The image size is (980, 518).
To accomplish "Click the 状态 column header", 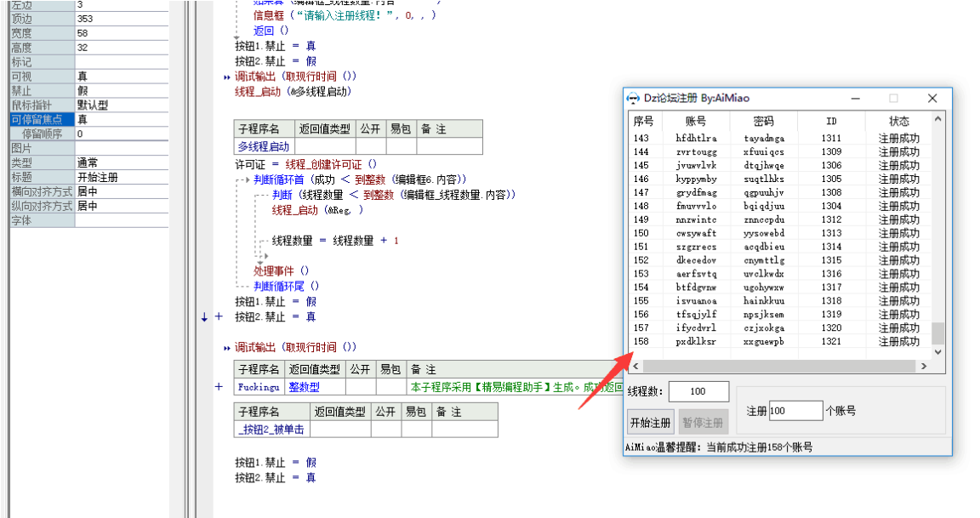I will click(x=898, y=122).
